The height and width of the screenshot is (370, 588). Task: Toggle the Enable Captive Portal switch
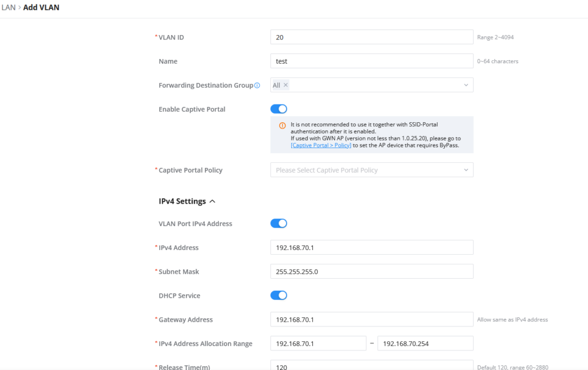point(278,109)
